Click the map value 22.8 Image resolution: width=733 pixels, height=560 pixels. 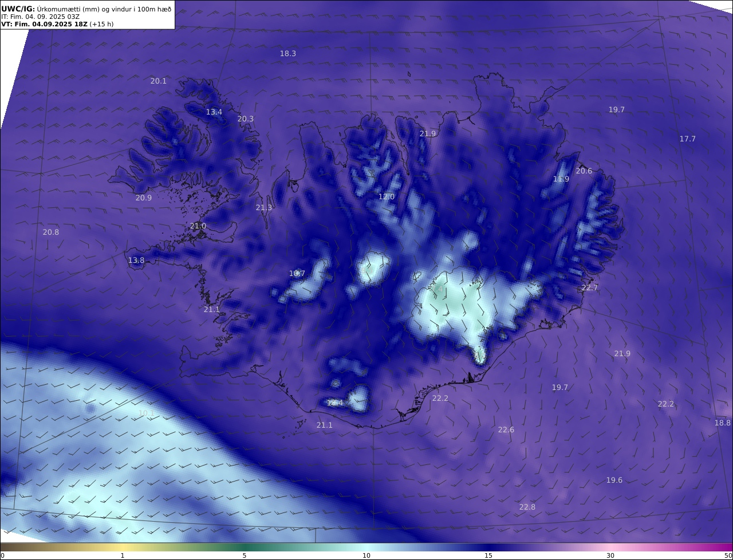(x=527, y=507)
